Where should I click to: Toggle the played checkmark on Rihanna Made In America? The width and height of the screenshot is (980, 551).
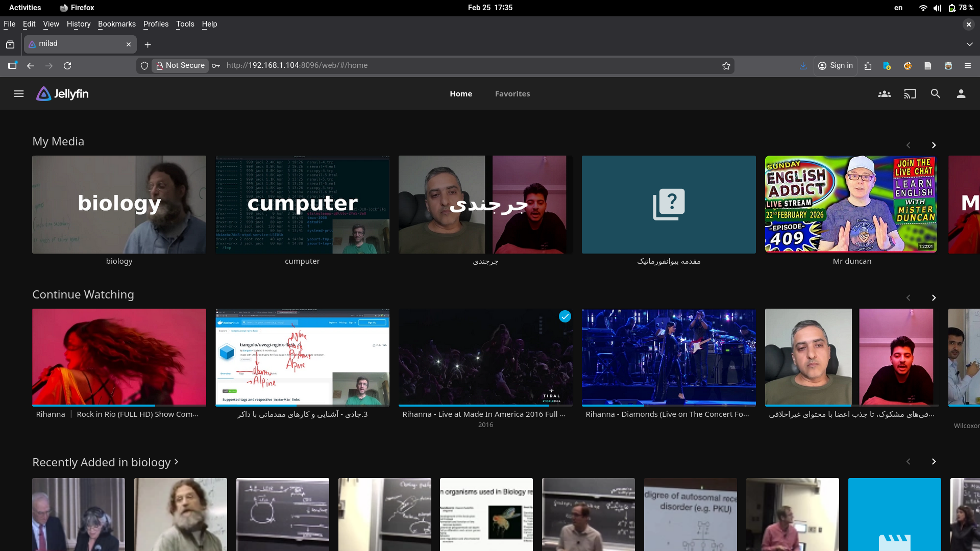(x=565, y=317)
